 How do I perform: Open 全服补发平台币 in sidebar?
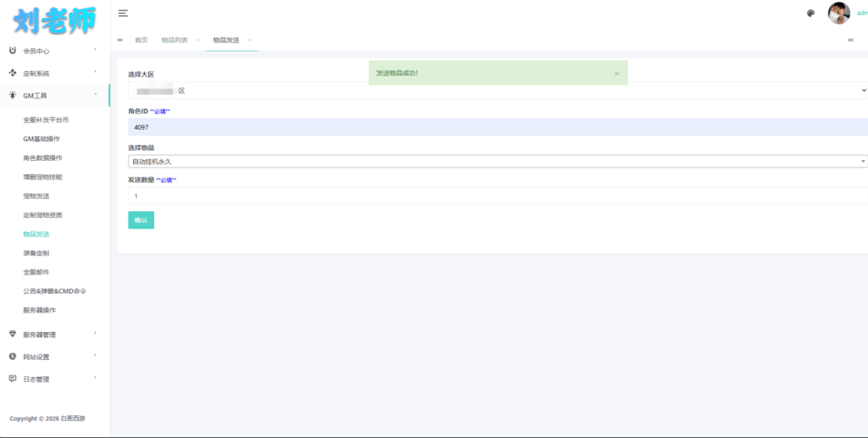[46, 120]
